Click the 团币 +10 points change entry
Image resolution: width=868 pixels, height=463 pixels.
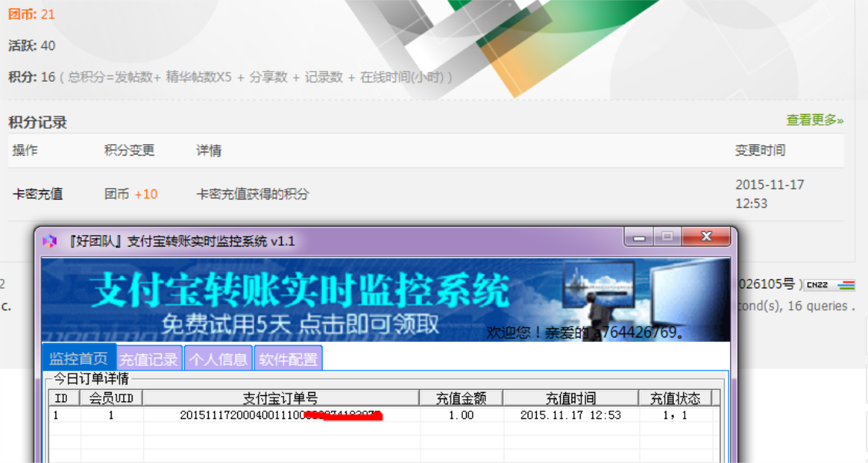click(x=131, y=194)
